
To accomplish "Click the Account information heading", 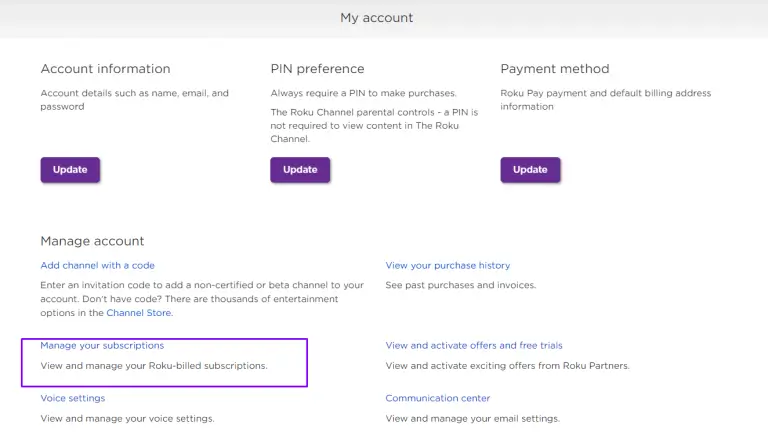I will tap(105, 69).
